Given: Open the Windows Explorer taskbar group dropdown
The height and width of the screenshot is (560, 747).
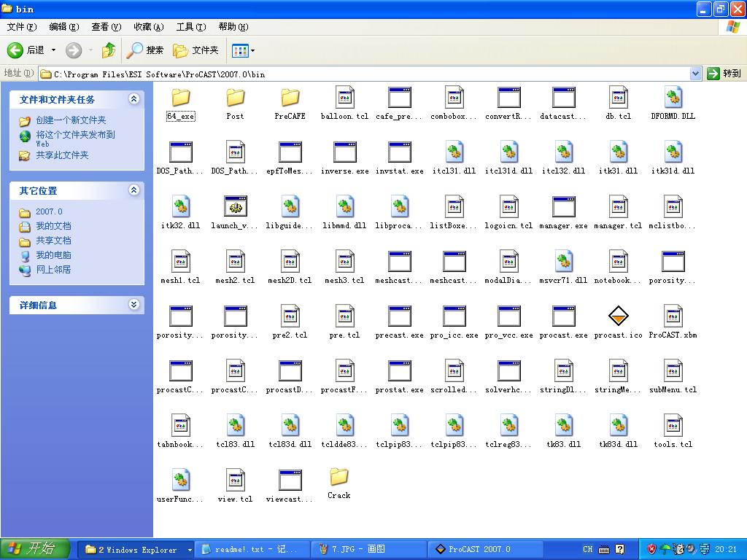Looking at the screenshot, I should pyautogui.click(x=190, y=550).
